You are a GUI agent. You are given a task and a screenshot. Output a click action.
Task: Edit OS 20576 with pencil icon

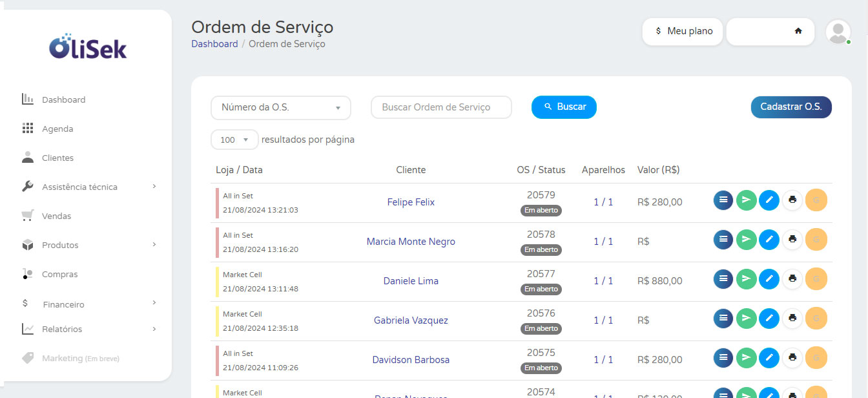(769, 319)
